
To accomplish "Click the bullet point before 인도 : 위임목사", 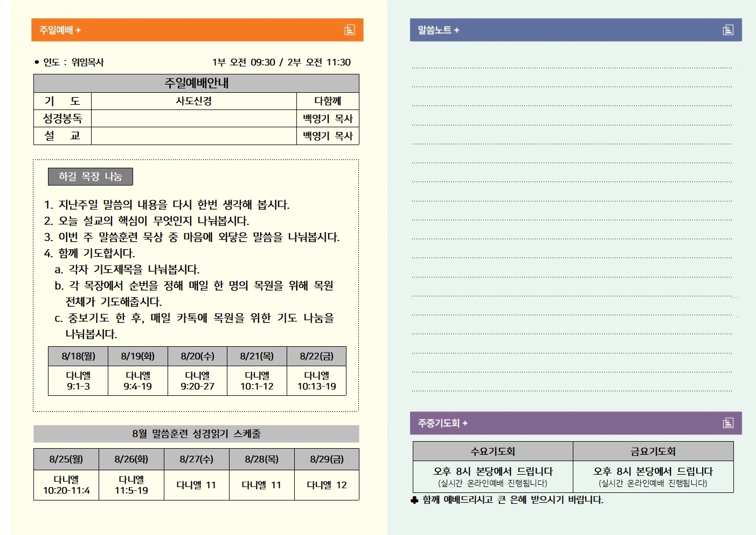I will (37, 63).
